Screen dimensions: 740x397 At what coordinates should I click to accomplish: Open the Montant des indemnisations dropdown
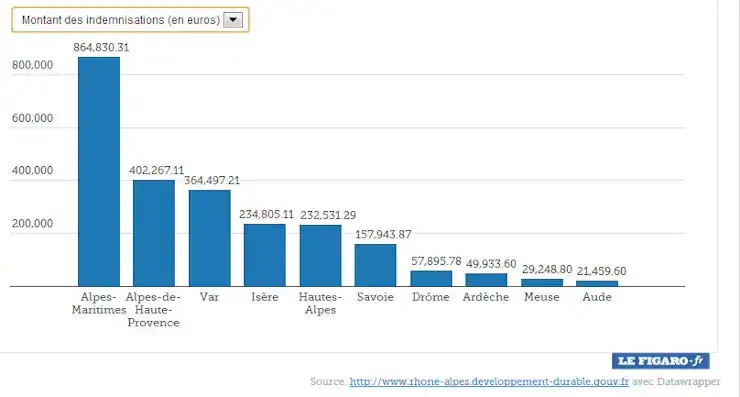point(130,20)
